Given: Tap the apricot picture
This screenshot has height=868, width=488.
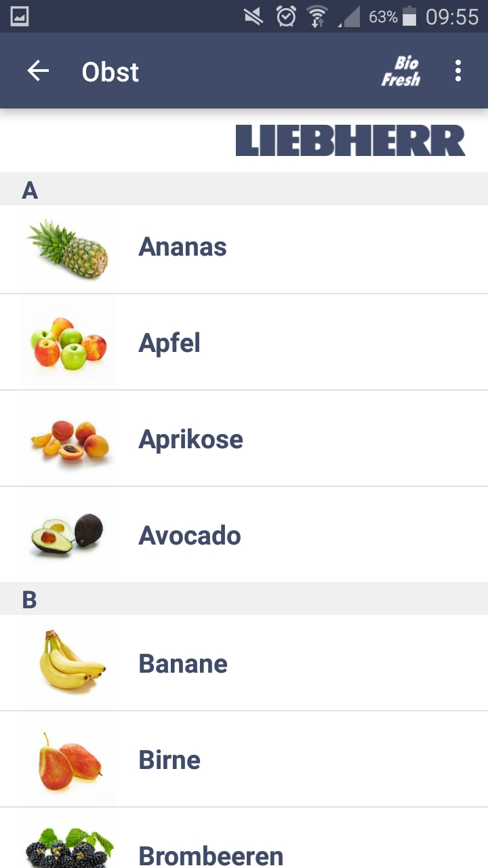Looking at the screenshot, I should [x=68, y=439].
